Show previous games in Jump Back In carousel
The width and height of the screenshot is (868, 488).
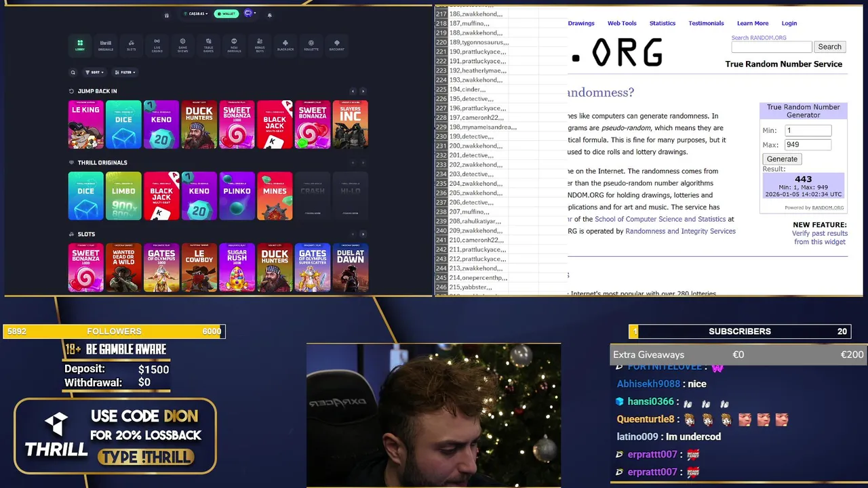[x=353, y=91]
